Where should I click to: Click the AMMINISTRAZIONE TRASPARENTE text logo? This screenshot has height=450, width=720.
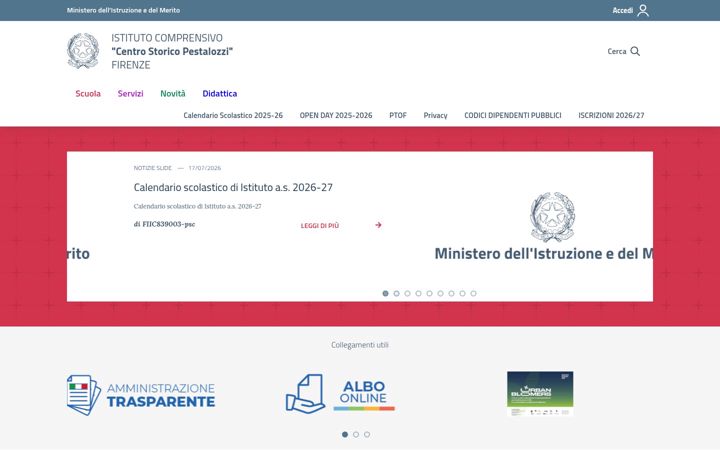(x=161, y=395)
